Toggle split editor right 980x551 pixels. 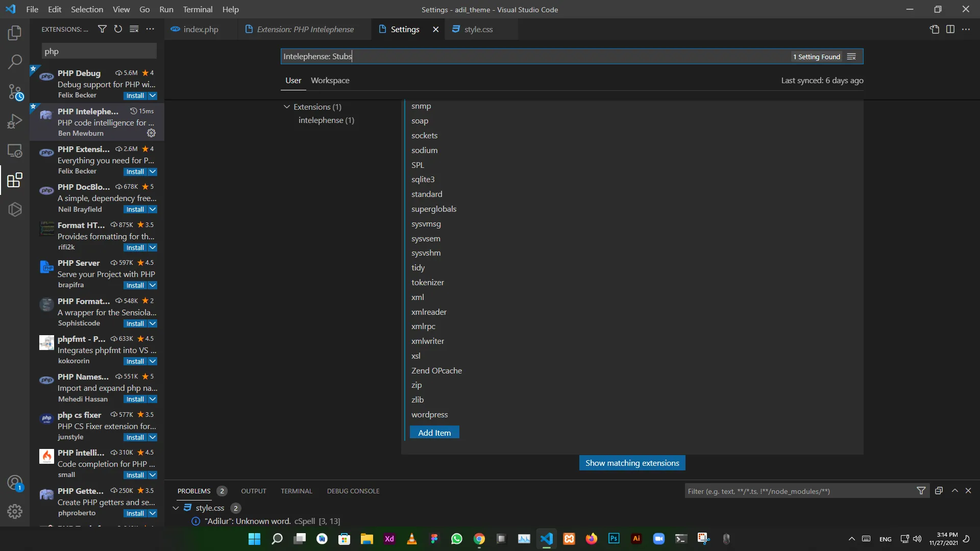(x=950, y=30)
